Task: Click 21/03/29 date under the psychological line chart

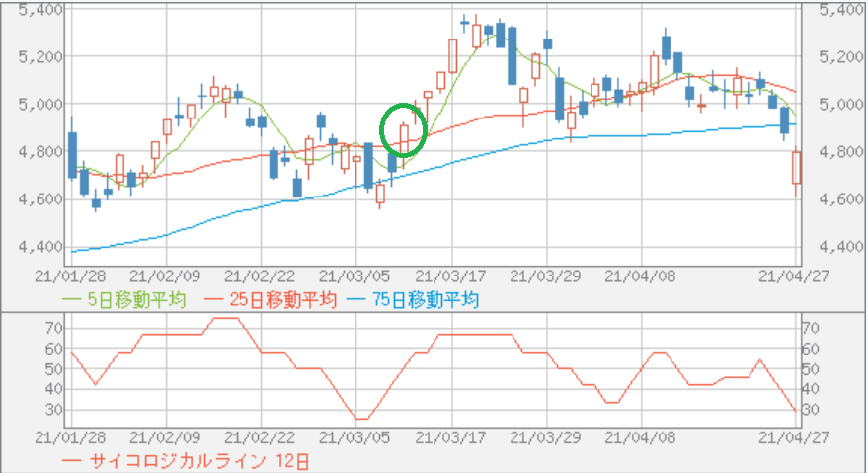Action: (x=545, y=437)
